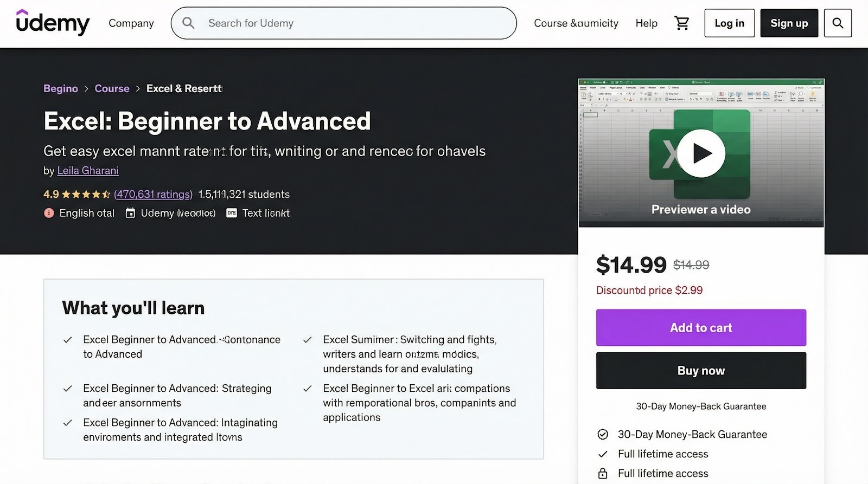Click the chevron after Course breadcrumb

(x=138, y=89)
